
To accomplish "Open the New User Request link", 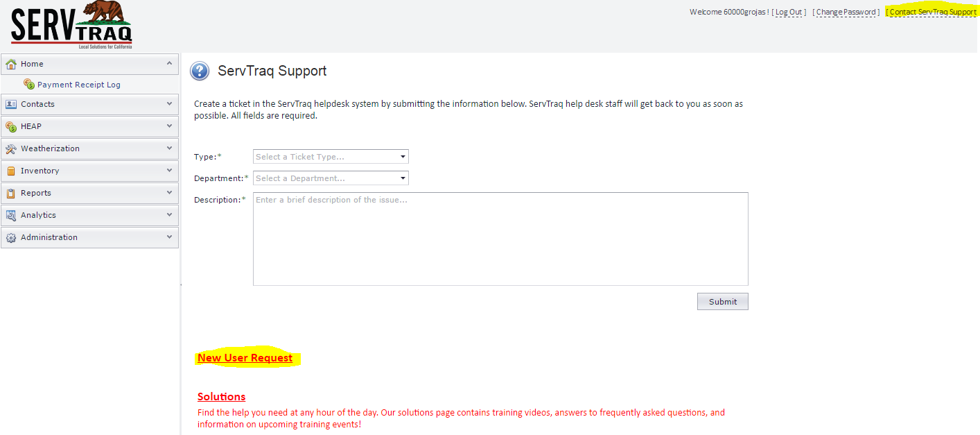I will (245, 358).
